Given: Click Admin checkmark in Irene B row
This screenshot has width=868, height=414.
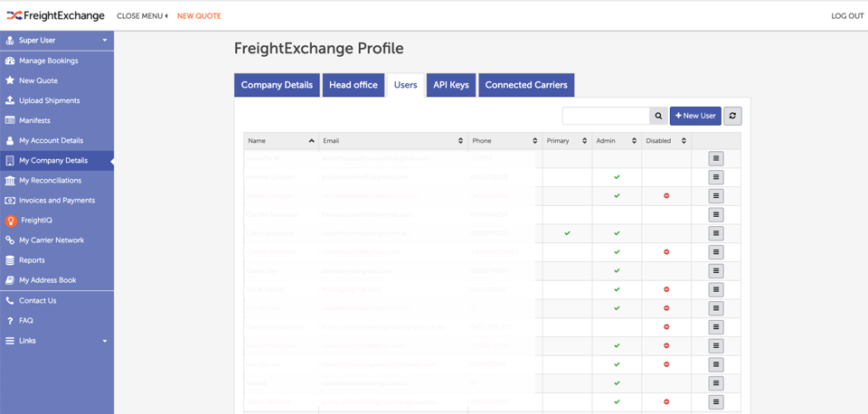Looking at the screenshot, I should [617, 383].
